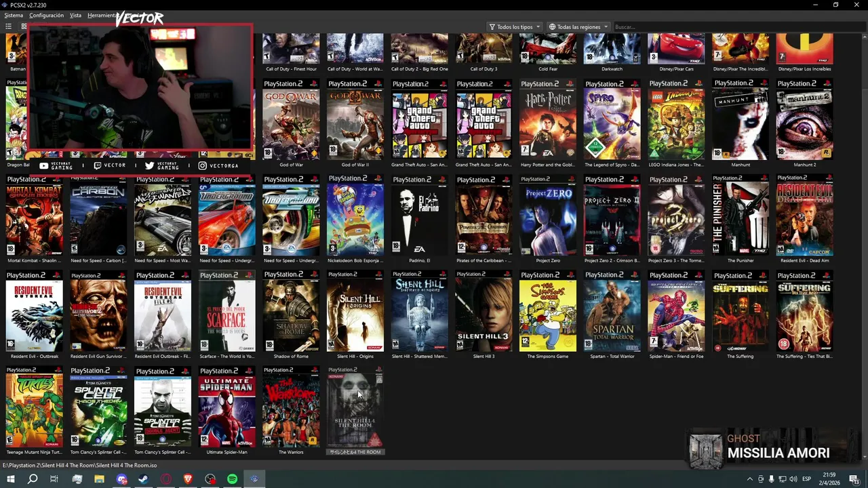Select Silent Hill Shattered Memories cover

click(419, 311)
